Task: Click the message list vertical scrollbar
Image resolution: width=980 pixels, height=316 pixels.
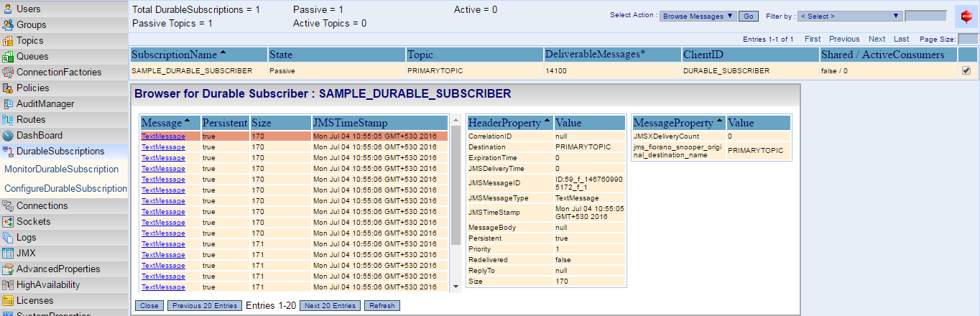Action: pos(455,201)
